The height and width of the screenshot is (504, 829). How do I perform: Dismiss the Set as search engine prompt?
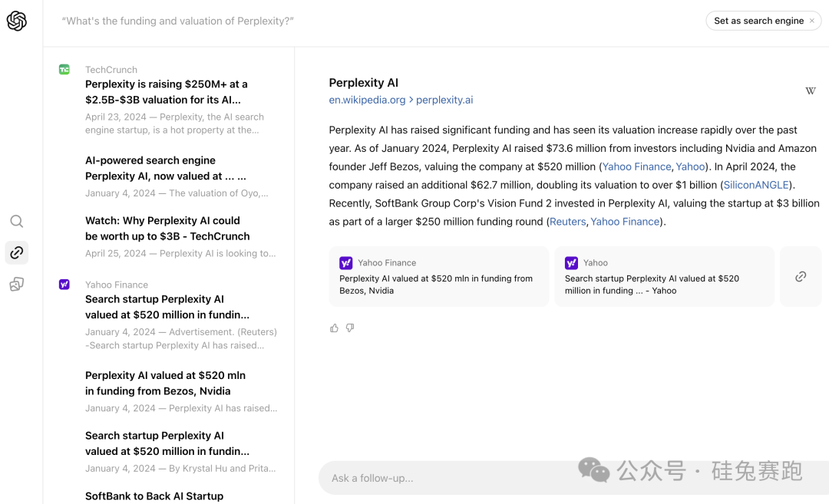[812, 21]
